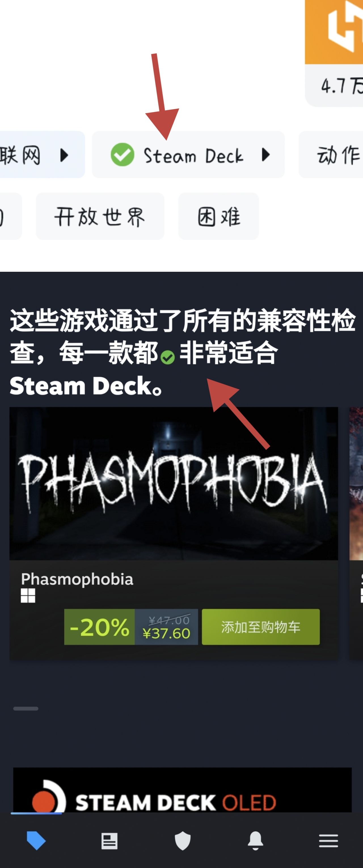Click the Windows platform icon under Phasmophobia
Viewport: 363px width, 868px height.
pyautogui.click(x=28, y=595)
